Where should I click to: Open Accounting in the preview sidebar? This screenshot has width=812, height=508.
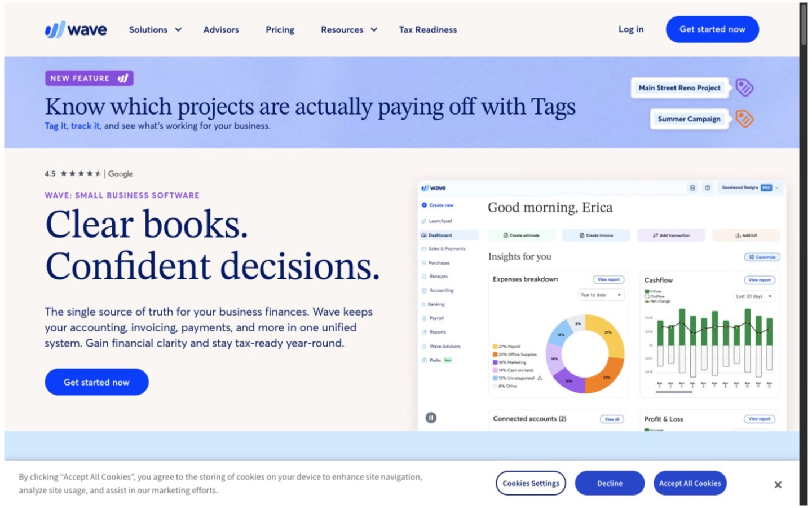click(441, 290)
